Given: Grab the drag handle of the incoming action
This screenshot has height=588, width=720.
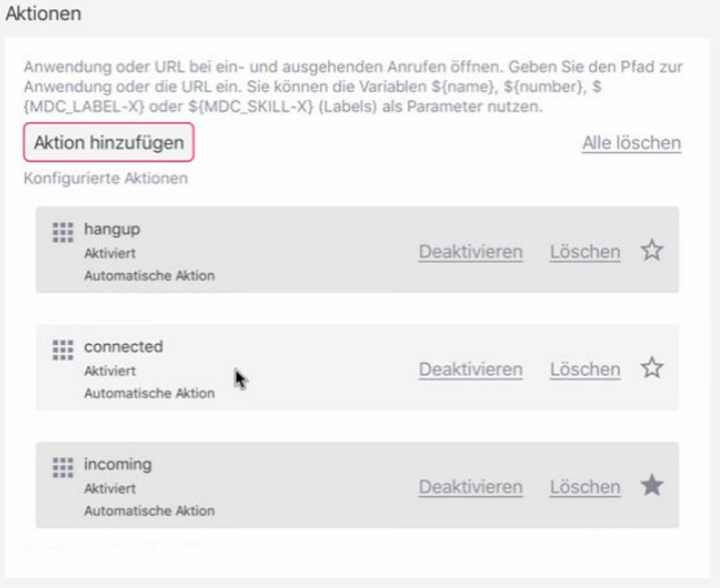Looking at the screenshot, I should 63,468.
